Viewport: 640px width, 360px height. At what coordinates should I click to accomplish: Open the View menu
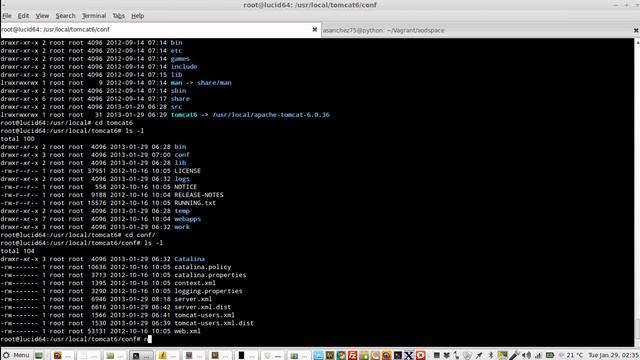tap(42, 16)
